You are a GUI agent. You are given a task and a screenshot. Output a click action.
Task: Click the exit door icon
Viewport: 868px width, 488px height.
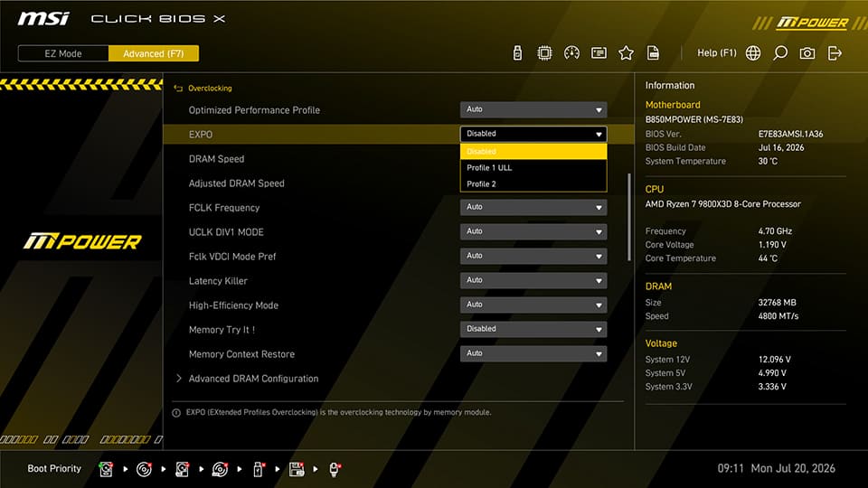(835, 53)
